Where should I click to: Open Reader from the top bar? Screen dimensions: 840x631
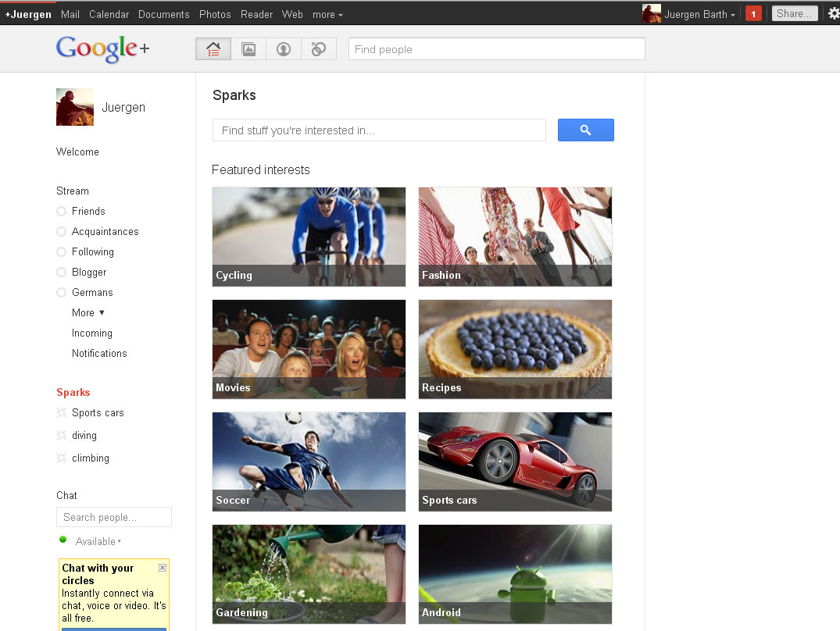click(x=256, y=15)
